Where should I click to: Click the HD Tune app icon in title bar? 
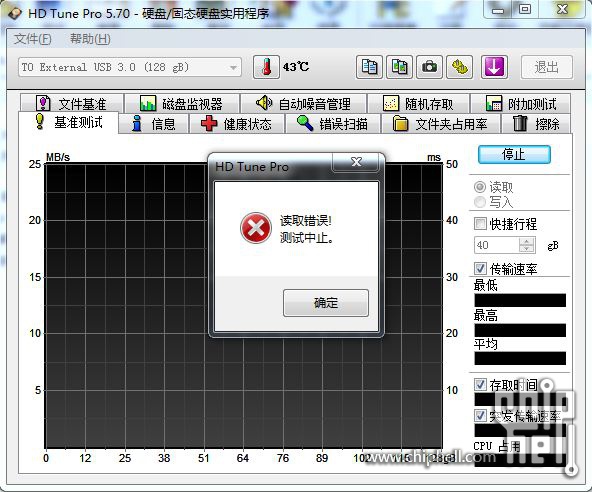point(14,13)
